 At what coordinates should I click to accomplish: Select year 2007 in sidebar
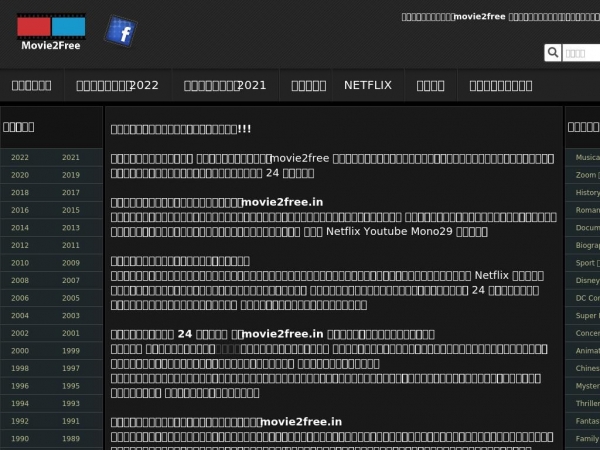coord(71,280)
